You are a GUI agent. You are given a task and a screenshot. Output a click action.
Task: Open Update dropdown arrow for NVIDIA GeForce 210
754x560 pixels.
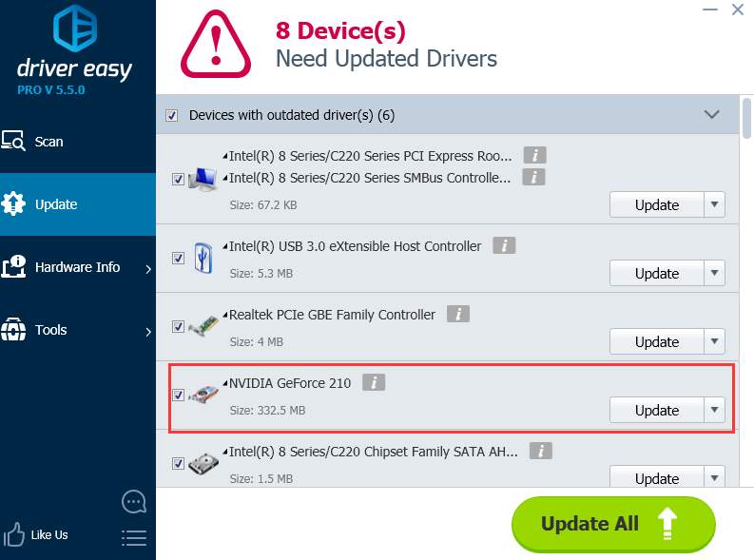715,410
